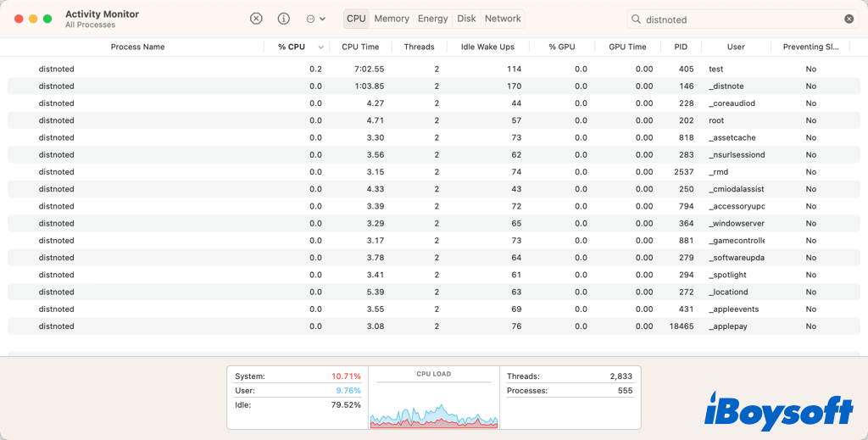Switch to the Energy tab
Screen dimensions: 868x440
tap(432, 19)
